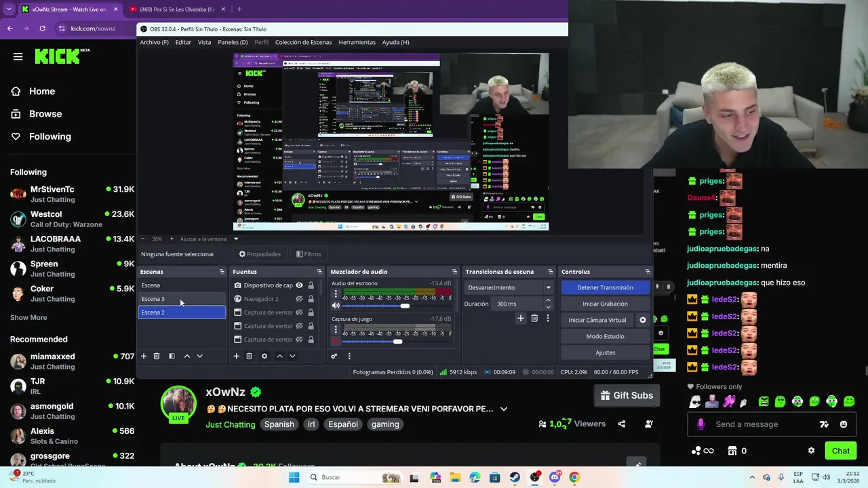
Task: Add a scene transition with plus icon
Action: point(521,318)
